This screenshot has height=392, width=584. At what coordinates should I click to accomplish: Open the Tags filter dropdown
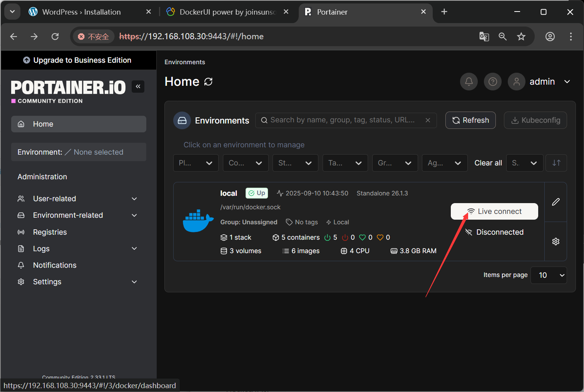345,163
